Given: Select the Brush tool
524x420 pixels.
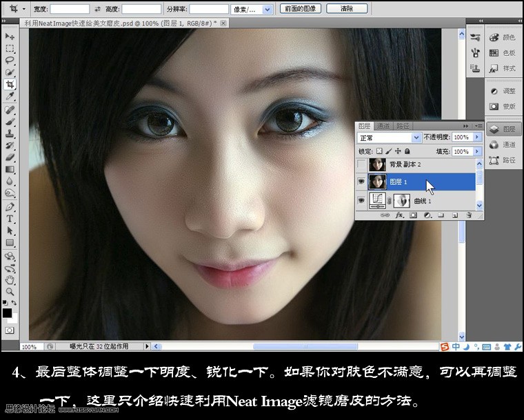Looking at the screenshot, I should click(x=10, y=121).
